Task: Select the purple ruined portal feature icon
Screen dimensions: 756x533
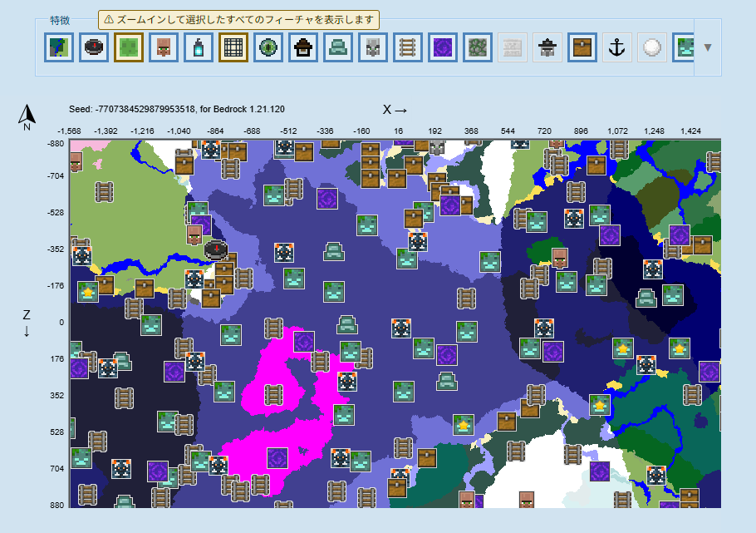Action: (443, 47)
